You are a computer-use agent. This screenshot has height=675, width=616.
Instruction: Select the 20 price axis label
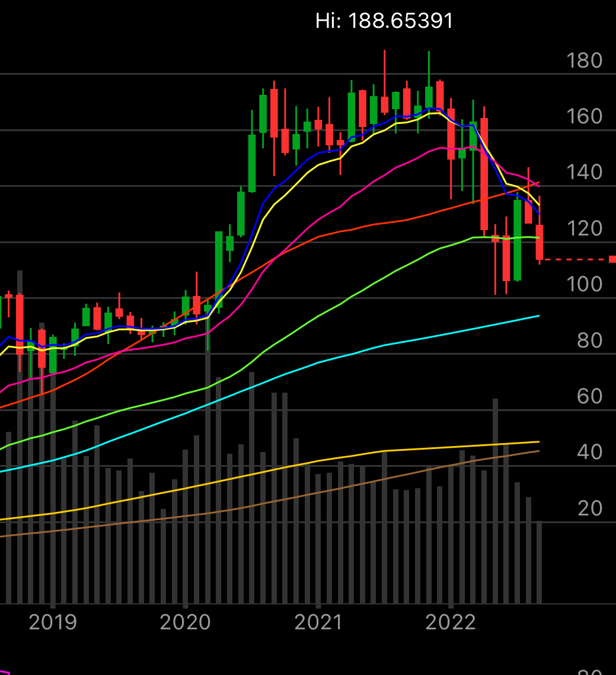[x=589, y=508]
